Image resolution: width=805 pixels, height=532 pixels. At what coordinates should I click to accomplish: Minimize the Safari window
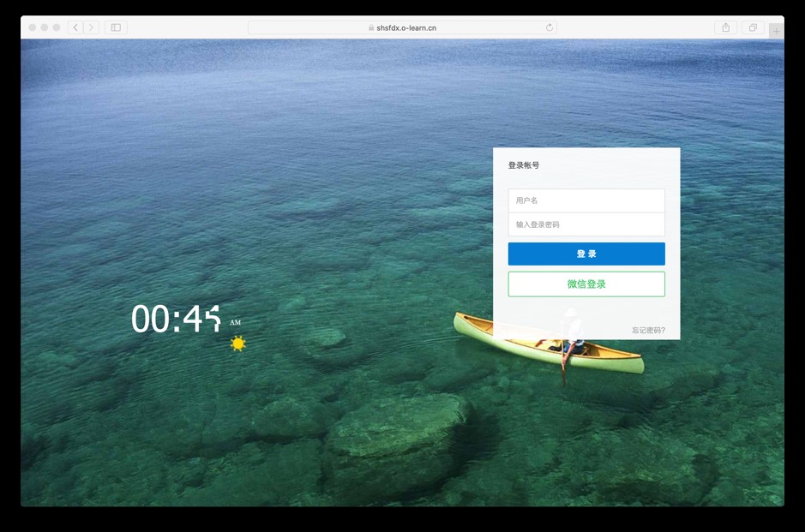(45, 27)
